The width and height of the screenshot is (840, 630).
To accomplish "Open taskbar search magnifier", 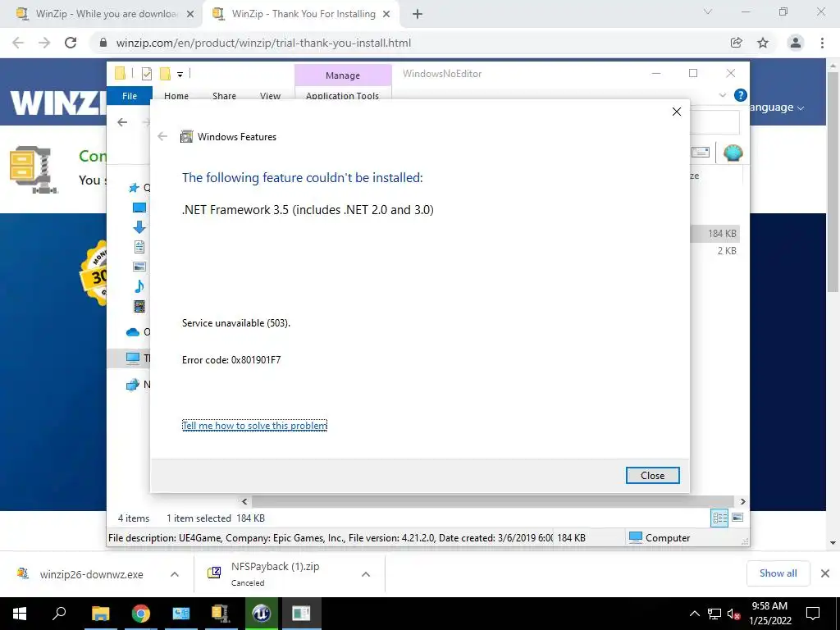I will pos(59,614).
